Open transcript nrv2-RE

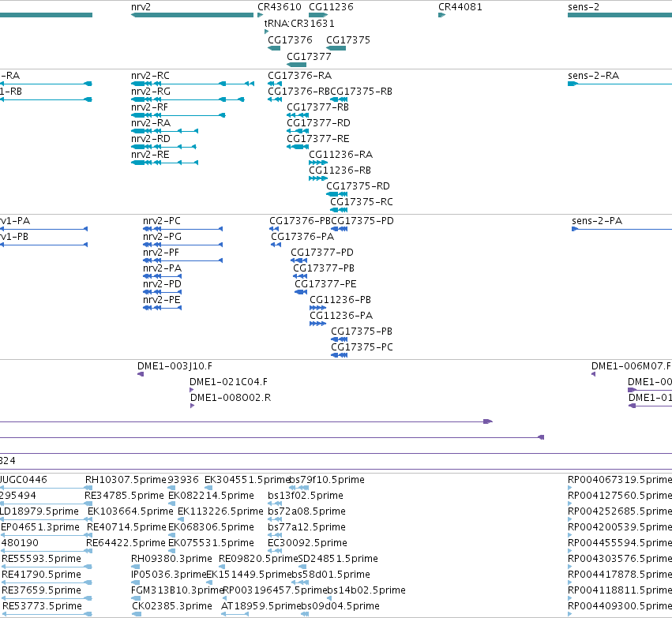pyautogui.click(x=164, y=163)
